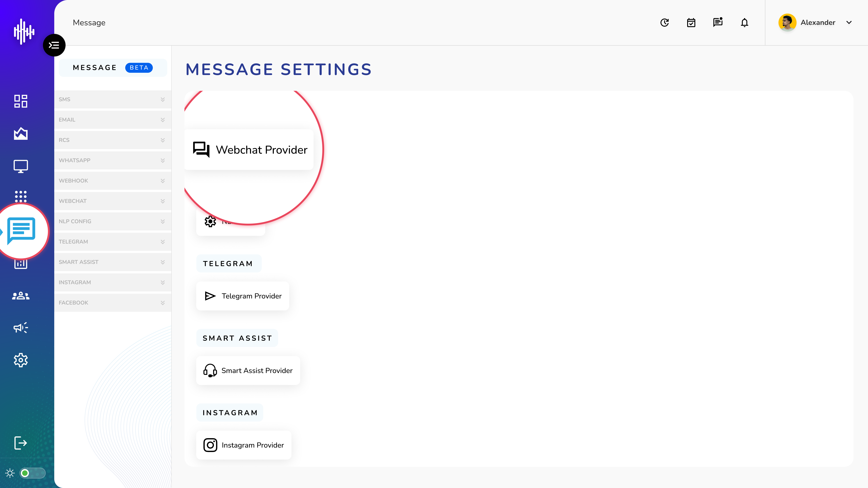868x488 pixels.
Task: Expand the WEBCHAT menu section
Action: [113, 201]
